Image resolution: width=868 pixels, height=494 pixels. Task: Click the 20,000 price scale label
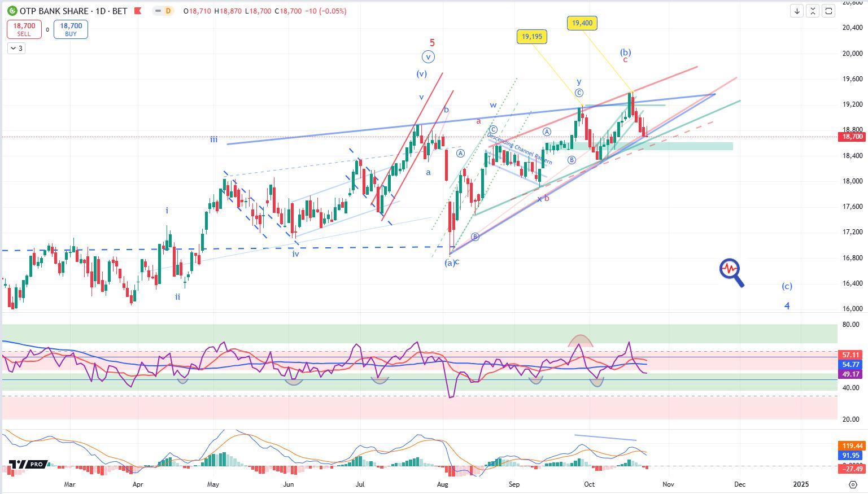852,54
